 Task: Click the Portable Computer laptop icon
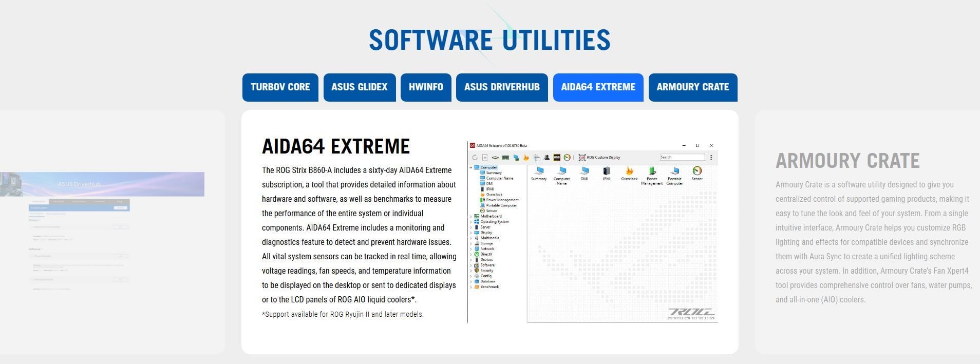pyautogui.click(x=674, y=171)
